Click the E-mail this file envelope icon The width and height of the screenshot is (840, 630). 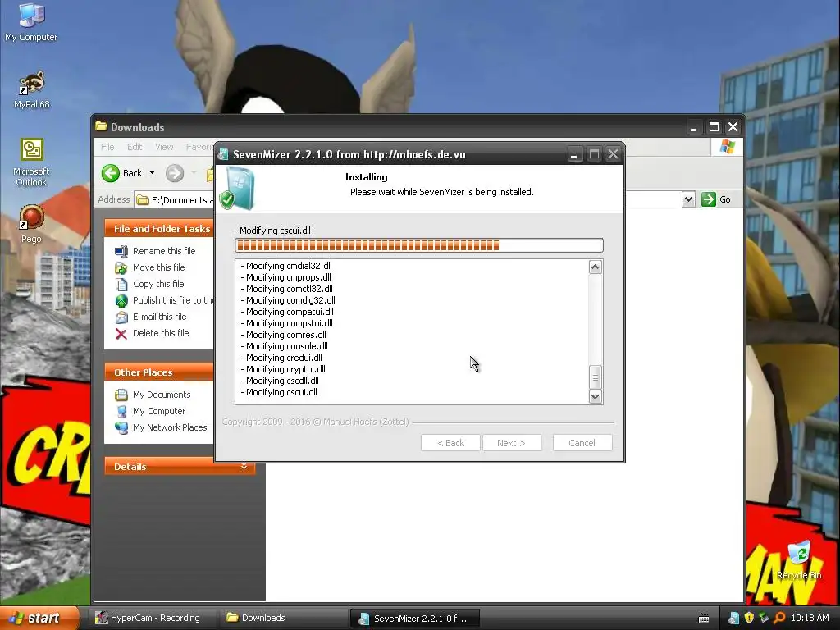(121, 317)
